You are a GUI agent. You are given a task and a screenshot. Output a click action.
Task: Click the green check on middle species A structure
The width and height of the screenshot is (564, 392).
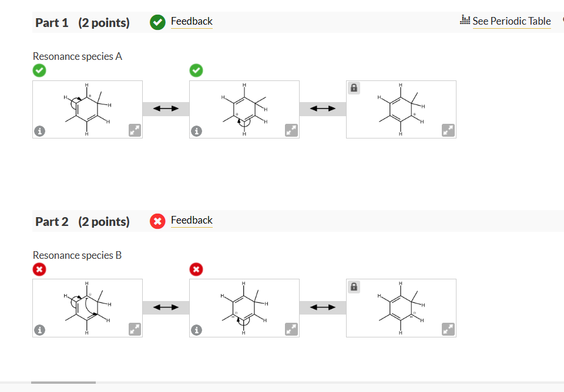click(x=196, y=70)
